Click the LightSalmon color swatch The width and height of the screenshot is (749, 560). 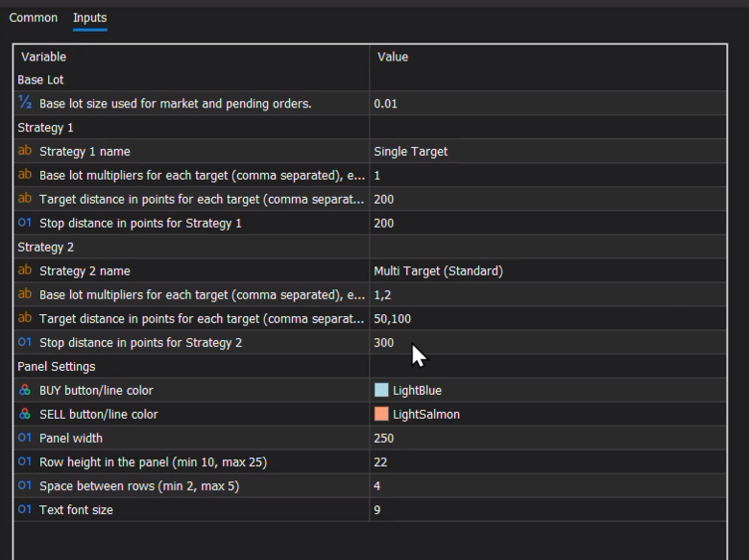381,415
